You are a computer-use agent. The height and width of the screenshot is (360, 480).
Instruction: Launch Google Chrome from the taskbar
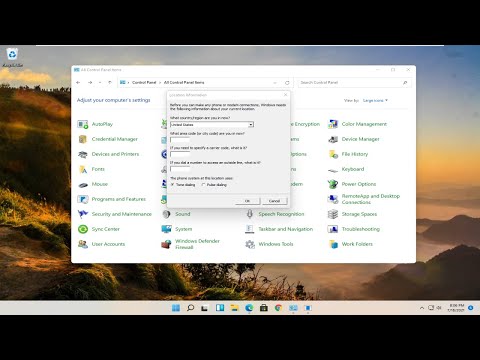[278, 308]
